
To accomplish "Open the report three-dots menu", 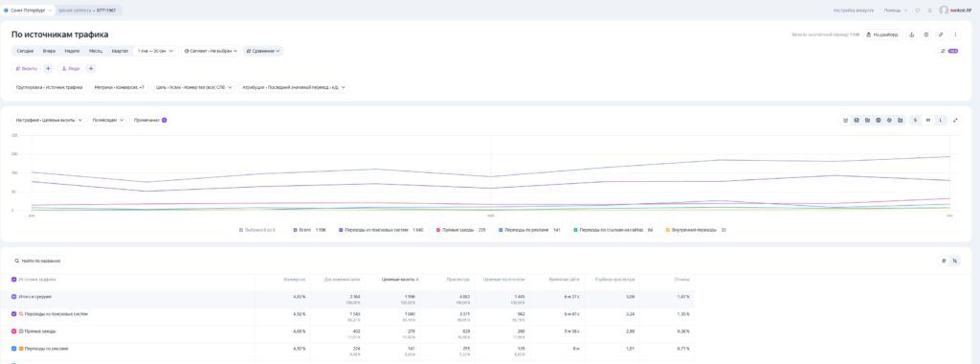I will pyautogui.click(x=955, y=34).
